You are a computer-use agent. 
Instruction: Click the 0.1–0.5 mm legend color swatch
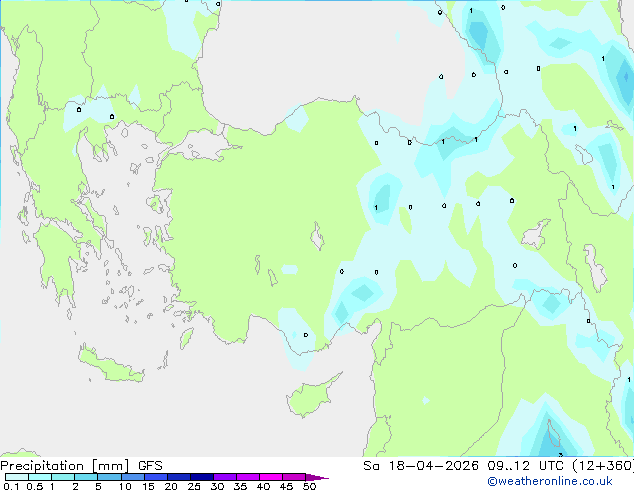(17, 477)
